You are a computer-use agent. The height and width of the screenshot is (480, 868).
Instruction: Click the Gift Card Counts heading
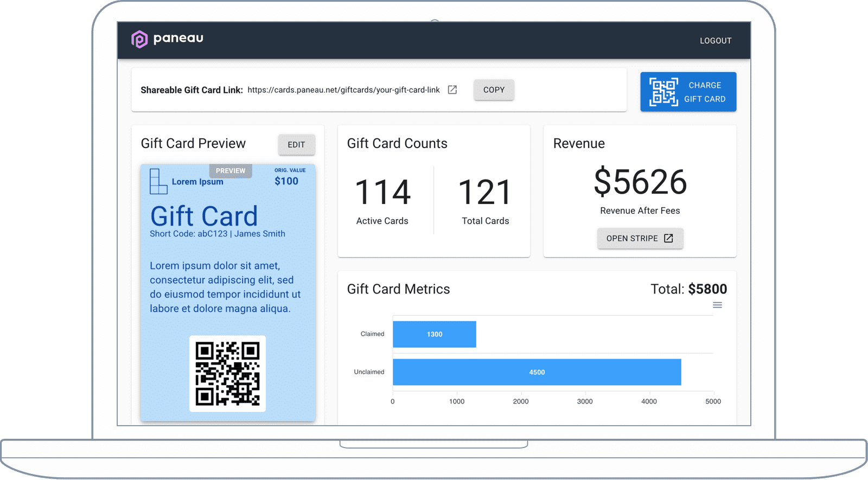point(397,143)
